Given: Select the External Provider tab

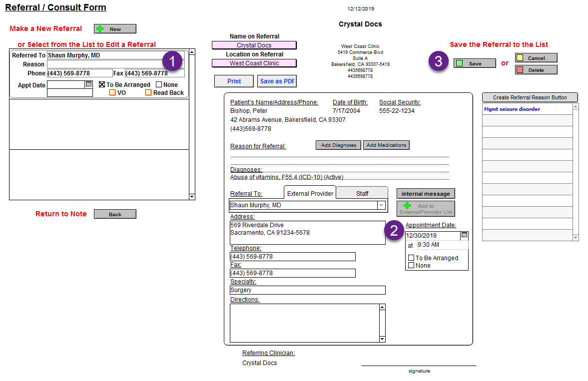Looking at the screenshot, I should tap(310, 194).
